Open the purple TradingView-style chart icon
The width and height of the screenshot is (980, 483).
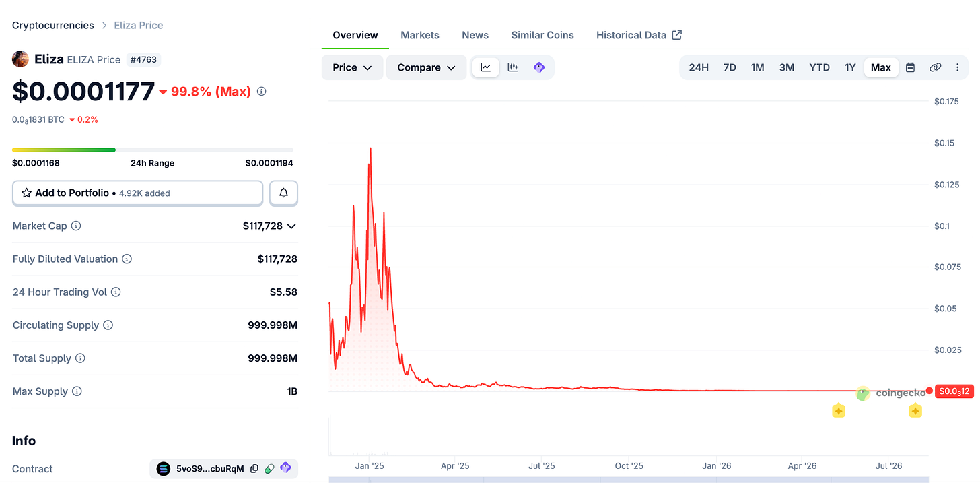click(539, 67)
